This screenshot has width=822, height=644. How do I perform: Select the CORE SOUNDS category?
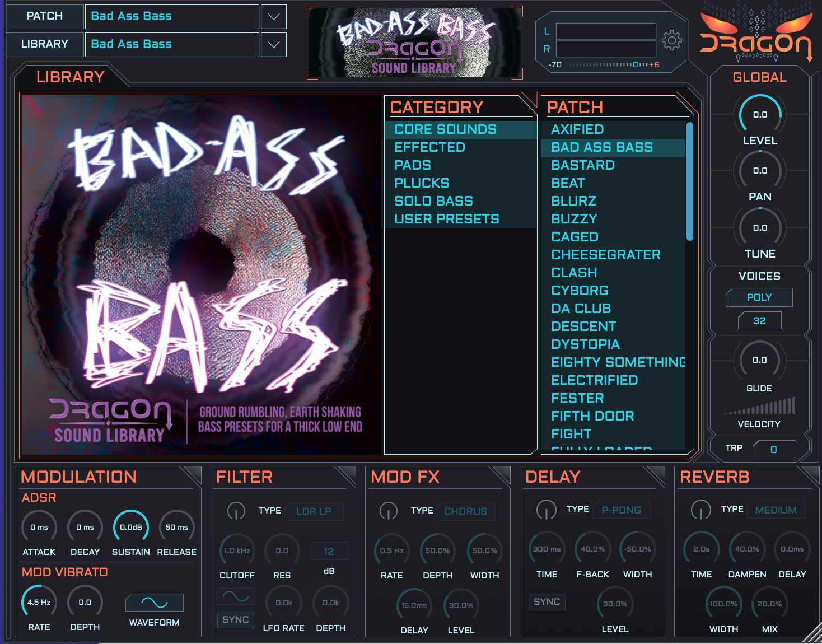tap(461, 129)
